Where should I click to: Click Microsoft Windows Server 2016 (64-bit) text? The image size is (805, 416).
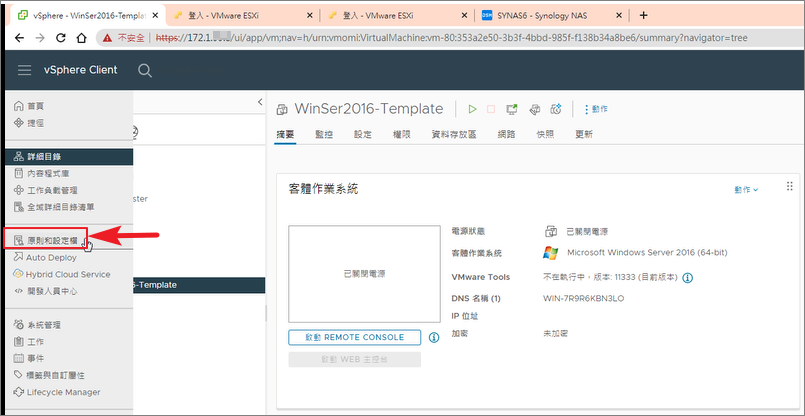click(647, 253)
